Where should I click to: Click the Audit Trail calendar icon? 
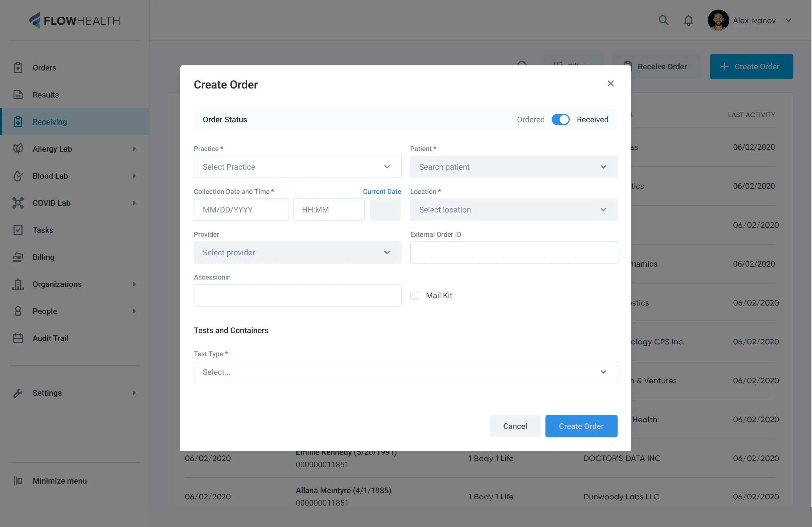(x=18, y=338)
